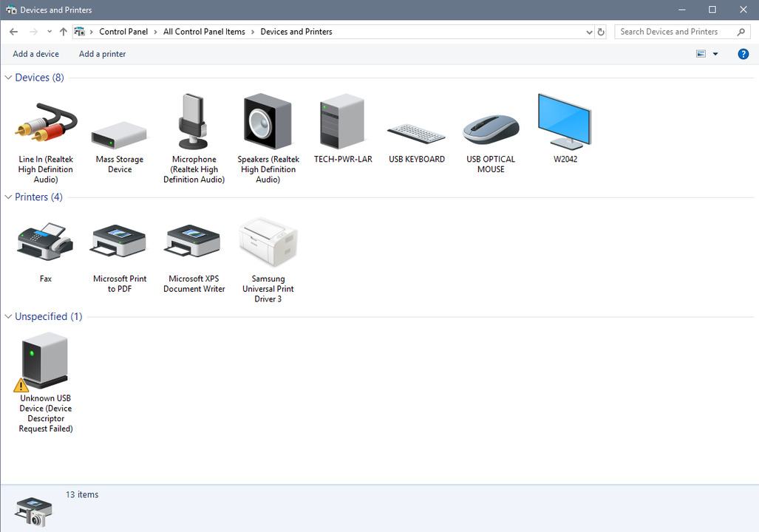
Task: Click the 'Microsoft Print to PDF' label
Action: [120, 284]
